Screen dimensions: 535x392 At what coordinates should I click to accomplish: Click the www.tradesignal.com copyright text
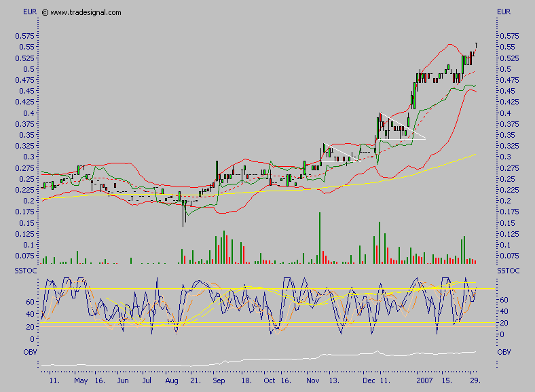tap(81, 12)
